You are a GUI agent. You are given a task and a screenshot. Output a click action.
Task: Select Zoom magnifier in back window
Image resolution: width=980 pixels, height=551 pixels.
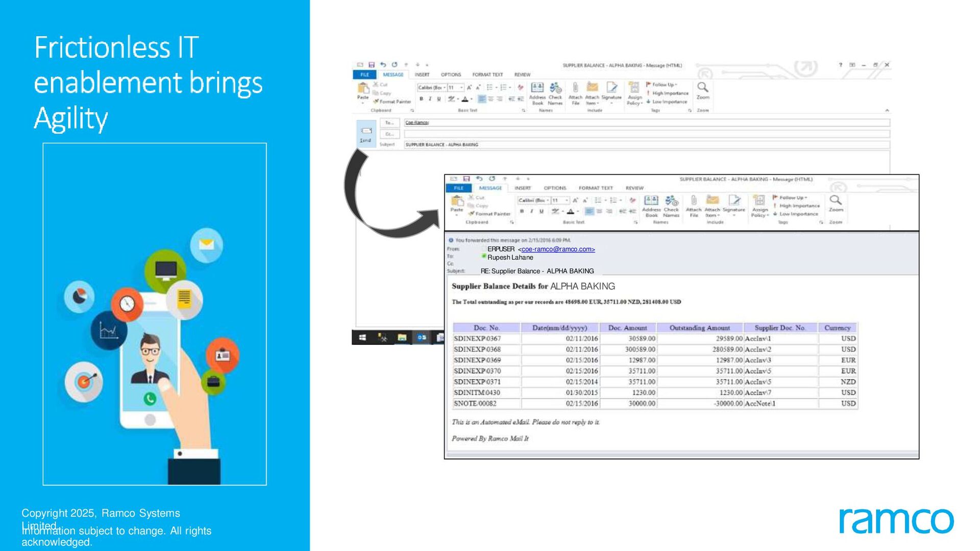point(703,91)
